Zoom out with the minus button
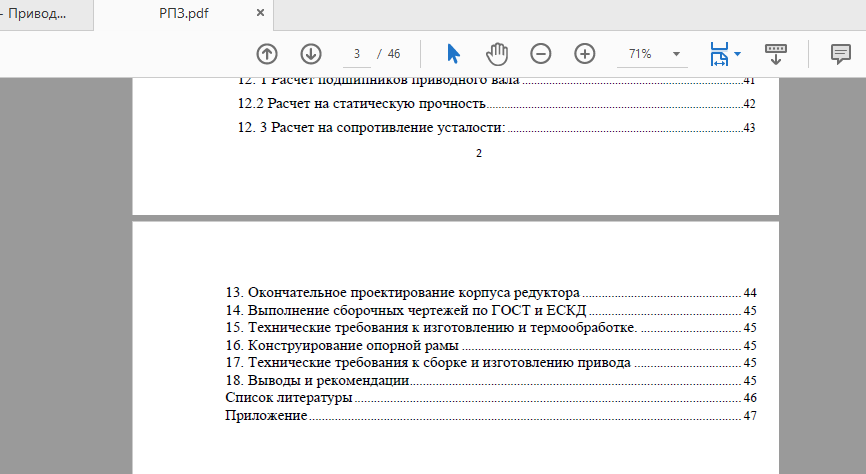This screenshot has height=474, width=866. coord(541,54)
